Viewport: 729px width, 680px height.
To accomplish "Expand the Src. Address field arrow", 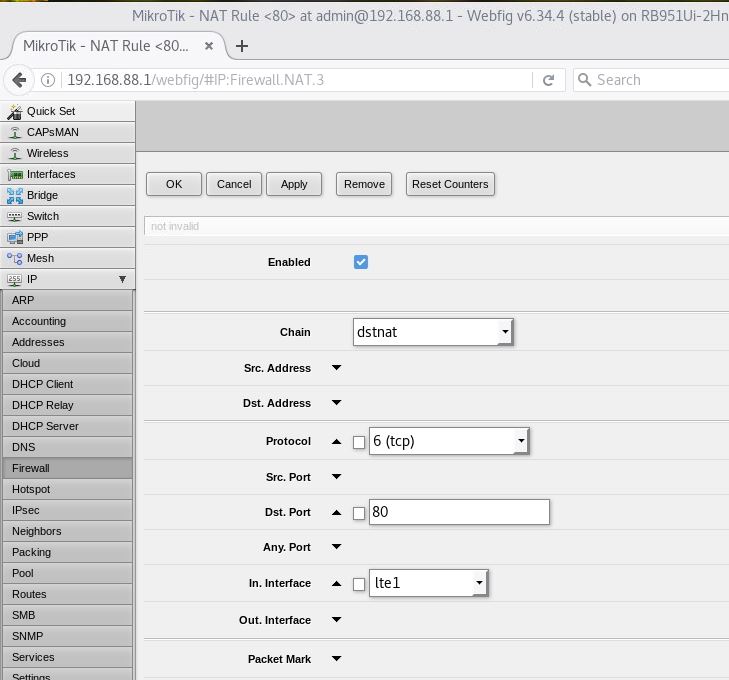I will [x=336, y=368].
